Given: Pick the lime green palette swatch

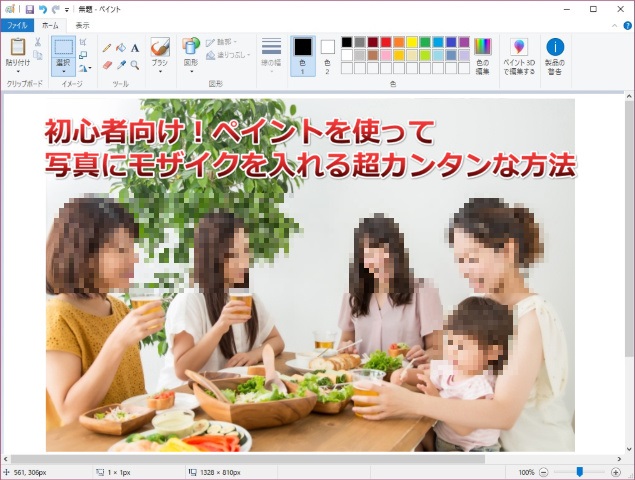Looking at the screenshot, I should [425, 55].
